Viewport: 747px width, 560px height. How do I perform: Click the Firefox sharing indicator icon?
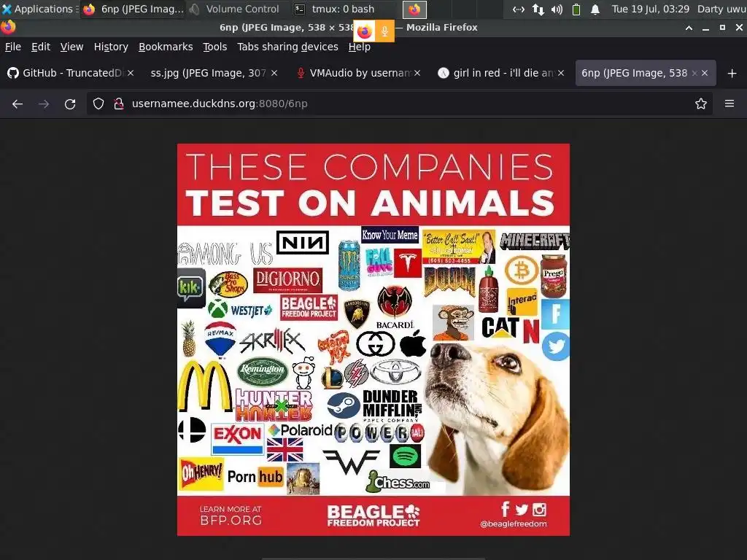365,31
